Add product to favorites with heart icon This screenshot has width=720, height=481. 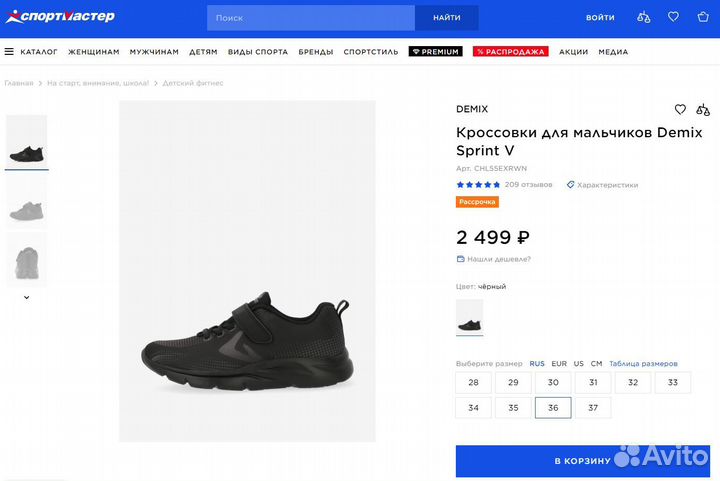tap(680, 109)
